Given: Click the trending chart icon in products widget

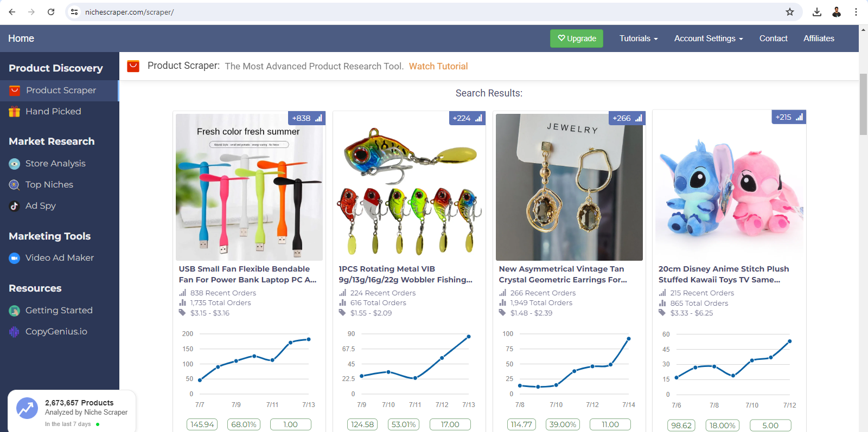Looking at the screenshot, I should coord(27,409).
